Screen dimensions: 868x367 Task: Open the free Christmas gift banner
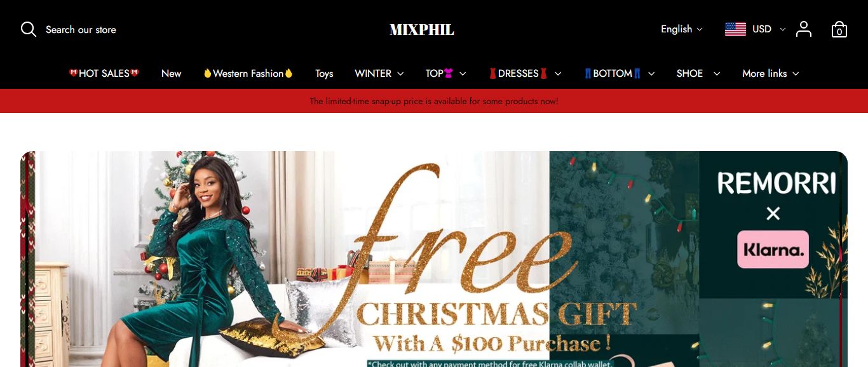[x=434, y=259]
